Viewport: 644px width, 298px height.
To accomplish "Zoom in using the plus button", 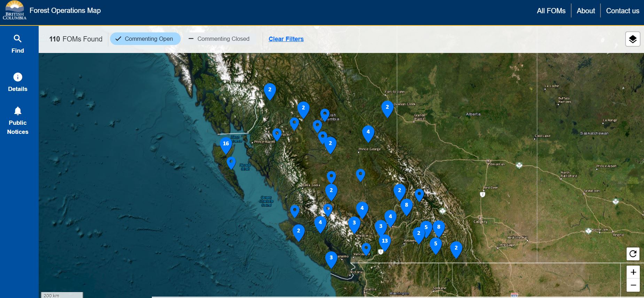I will coord(633,272).
